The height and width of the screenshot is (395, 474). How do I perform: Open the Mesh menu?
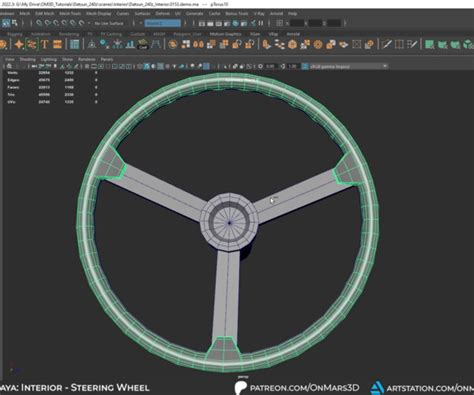[25, 14]
